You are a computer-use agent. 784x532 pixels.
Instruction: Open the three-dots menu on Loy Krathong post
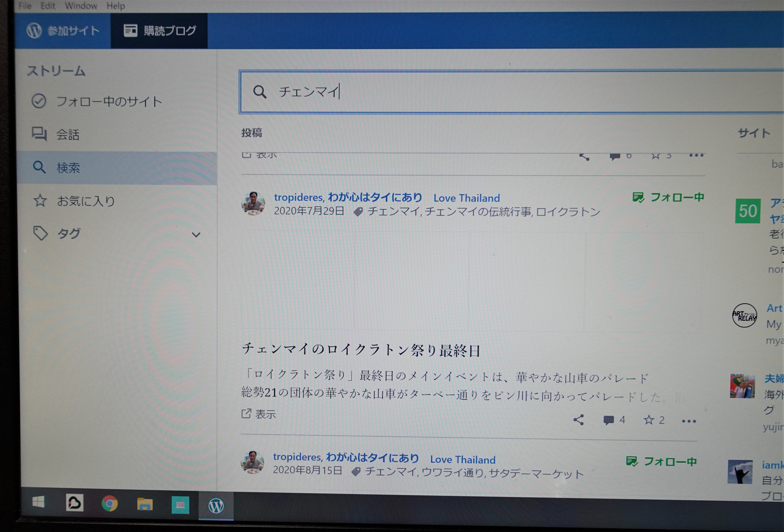tap(689, 421)
